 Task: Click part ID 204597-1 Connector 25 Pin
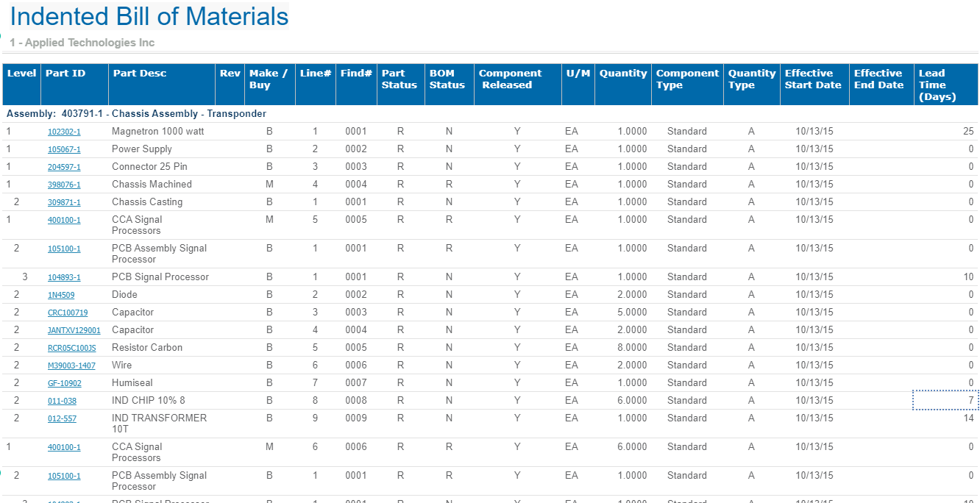(64, 168)
